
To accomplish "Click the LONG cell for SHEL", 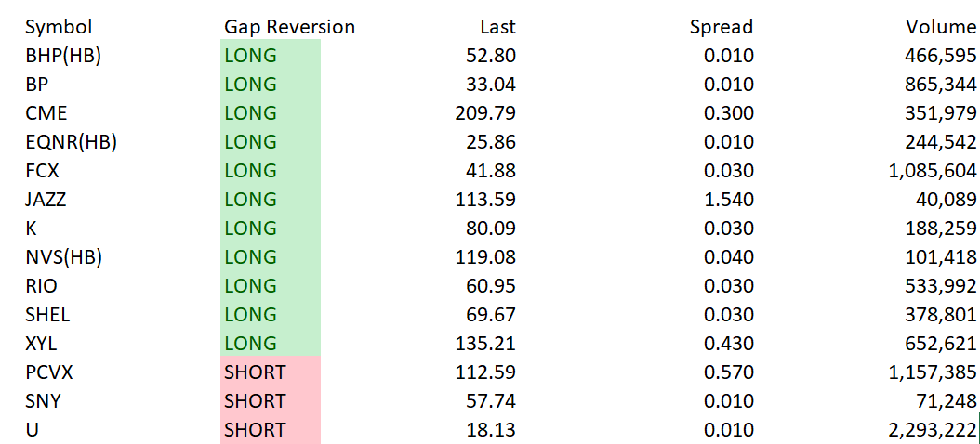I will 270,315.
